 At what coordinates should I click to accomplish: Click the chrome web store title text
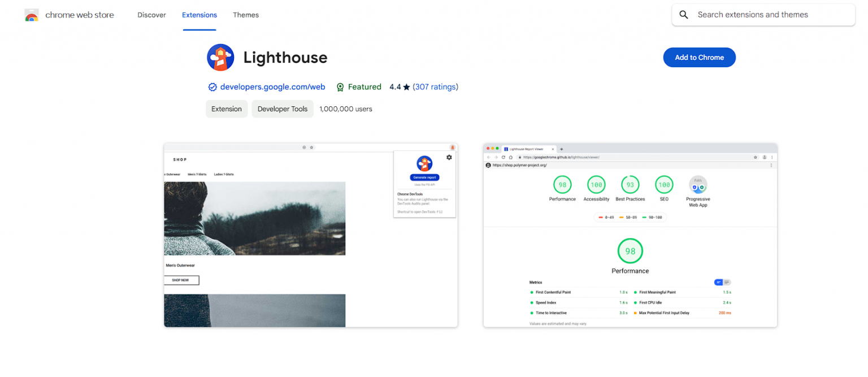(x=80, y=15)
